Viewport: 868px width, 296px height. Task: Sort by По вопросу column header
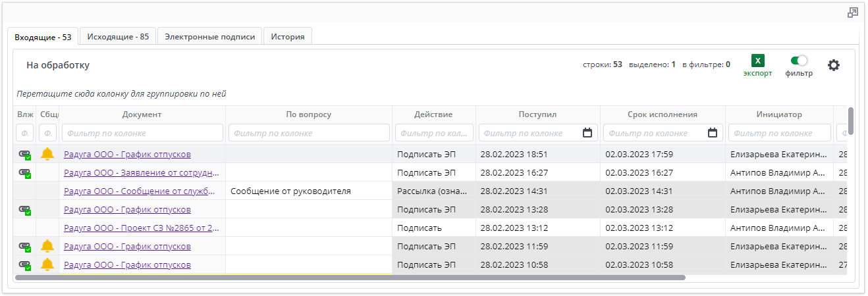309,114
